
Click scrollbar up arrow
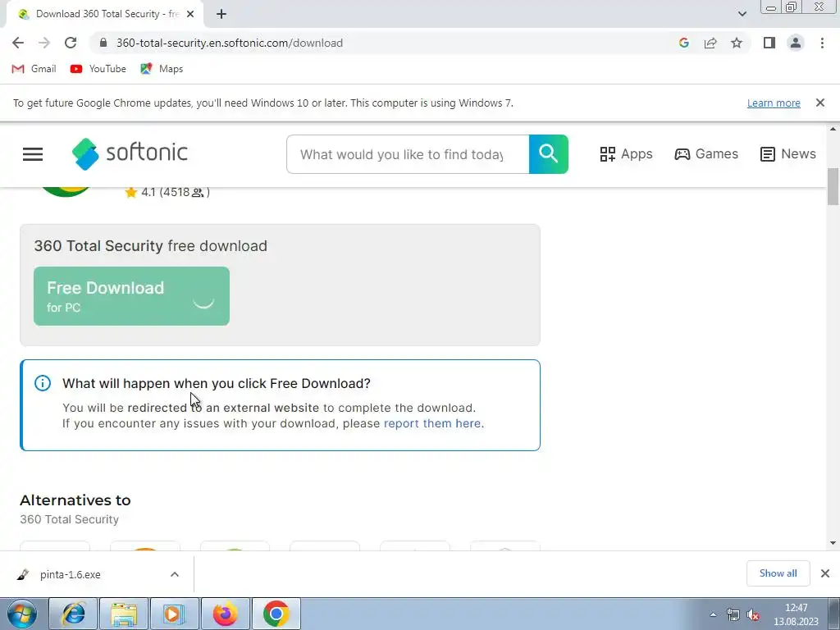coord(833,129)
